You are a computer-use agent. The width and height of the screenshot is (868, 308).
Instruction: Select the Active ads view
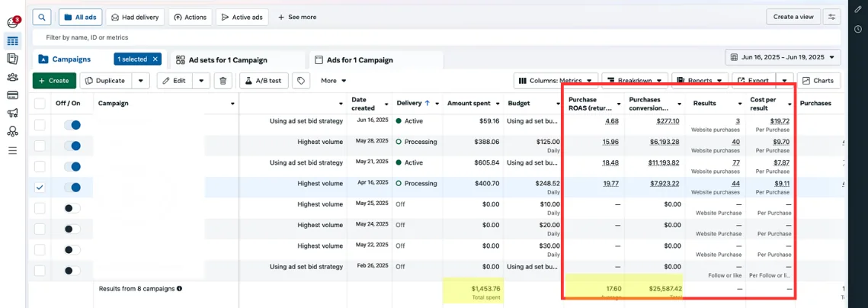pyautogui.click(x=242, y=18)
